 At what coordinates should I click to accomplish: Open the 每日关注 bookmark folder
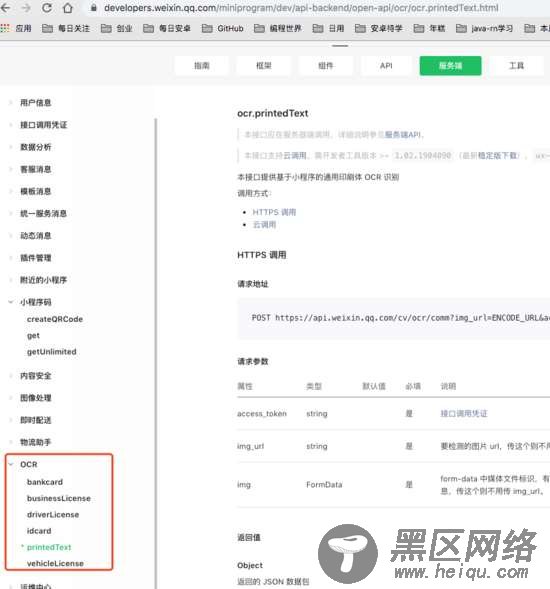click(x=66, y=28)
